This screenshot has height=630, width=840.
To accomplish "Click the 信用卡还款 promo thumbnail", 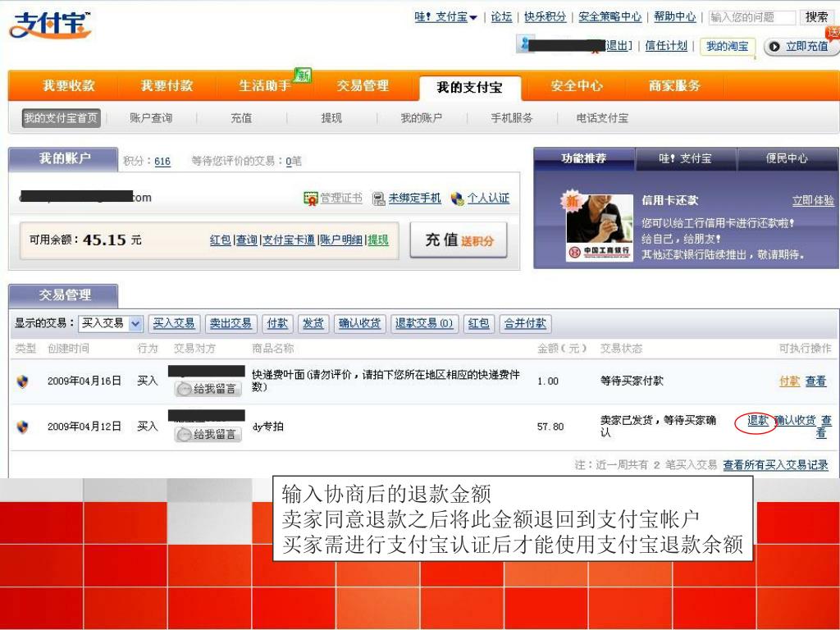I will [x=599, y=228].
